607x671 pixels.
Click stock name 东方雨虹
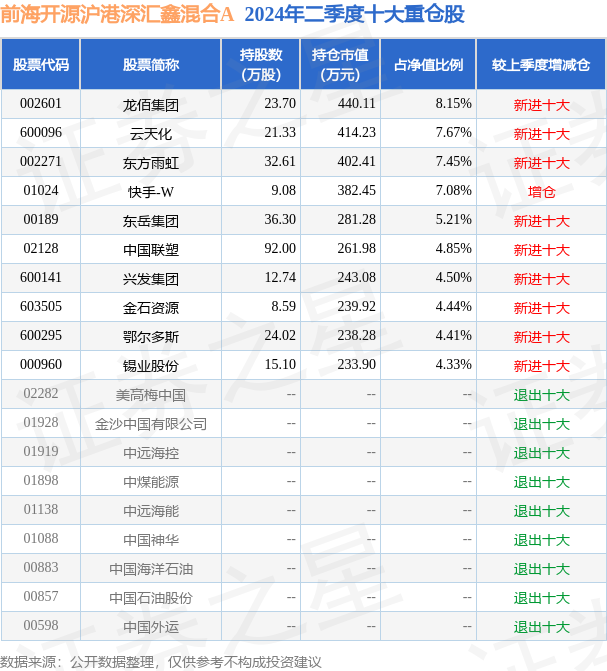click(151, 163)
